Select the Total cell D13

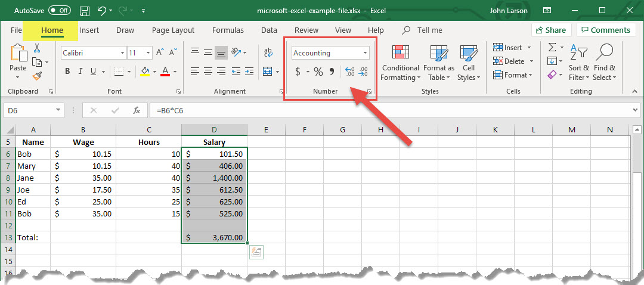(214, 237)
